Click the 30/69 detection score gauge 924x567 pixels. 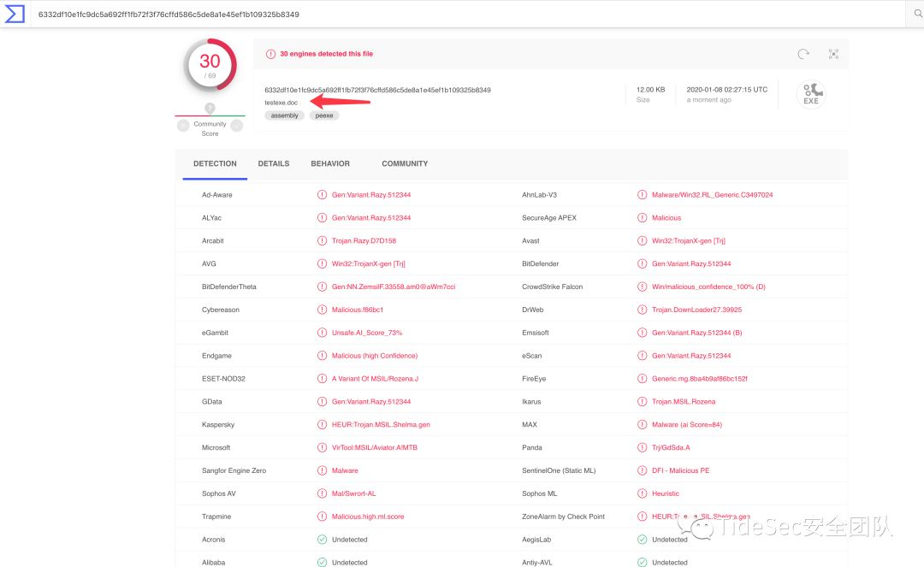click(x=210, y=65)
